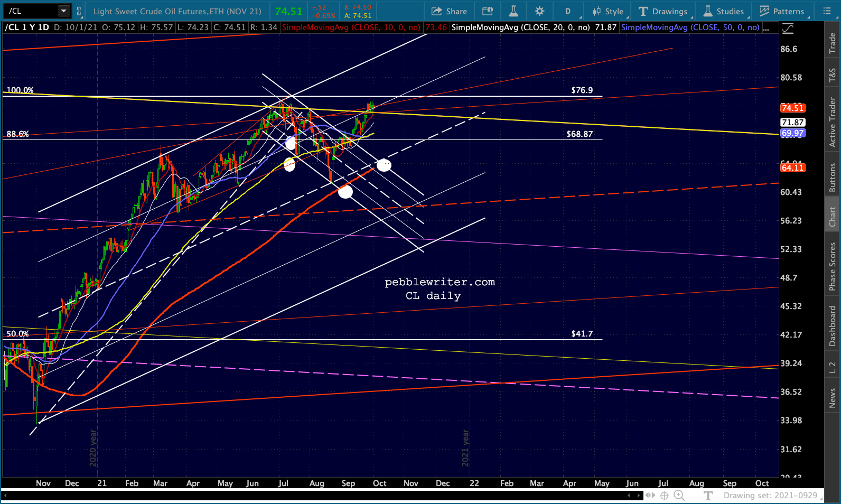Click the expand/compress time axis icon
Screen dimensions: 841x504
(x=650, y=496)
